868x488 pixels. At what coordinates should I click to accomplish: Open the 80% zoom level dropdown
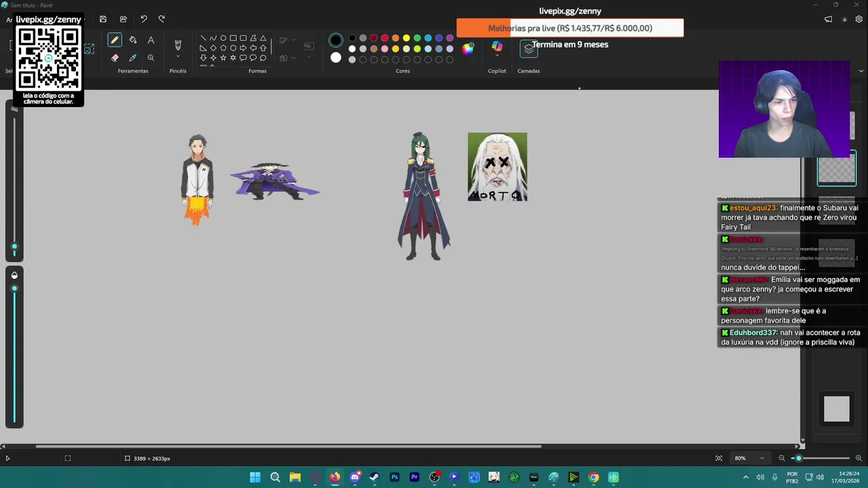749,458
